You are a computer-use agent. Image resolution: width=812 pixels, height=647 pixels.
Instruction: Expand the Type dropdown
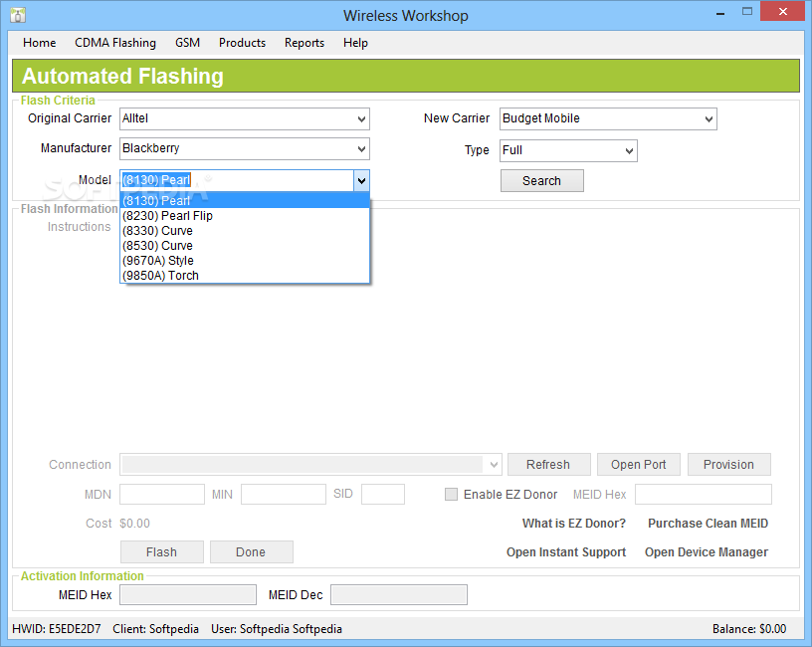(629, 150)
